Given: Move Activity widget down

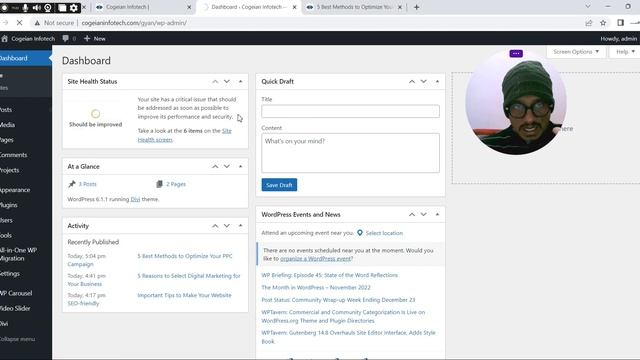Looking at the screenshot, I should point(227,226).
